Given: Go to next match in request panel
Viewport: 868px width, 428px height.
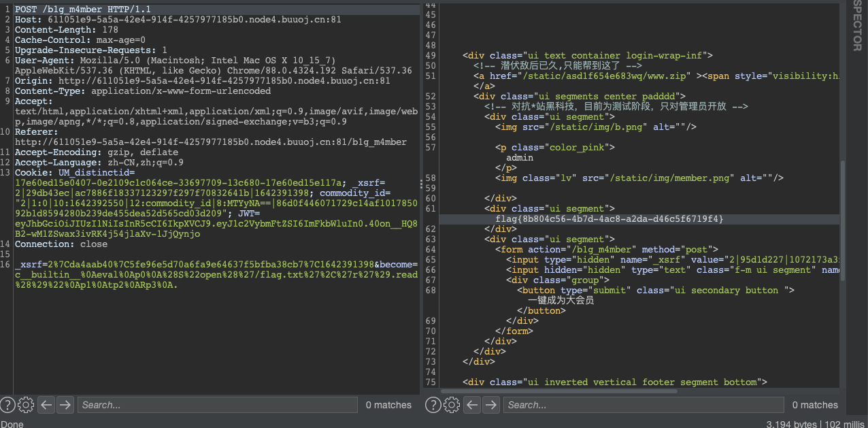Looking at the screenshot, I should tap(65, 405).
